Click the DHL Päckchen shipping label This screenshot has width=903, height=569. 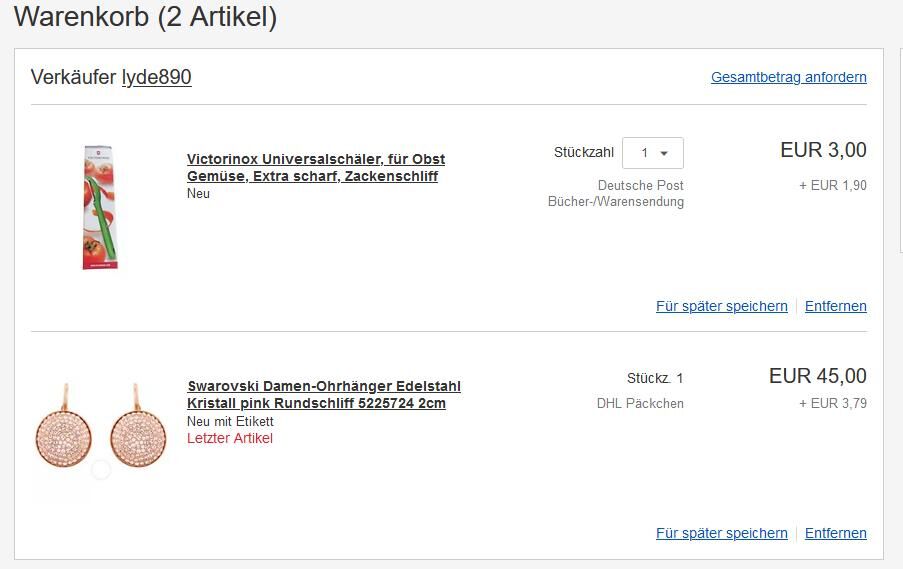click(x=640, y=403)
